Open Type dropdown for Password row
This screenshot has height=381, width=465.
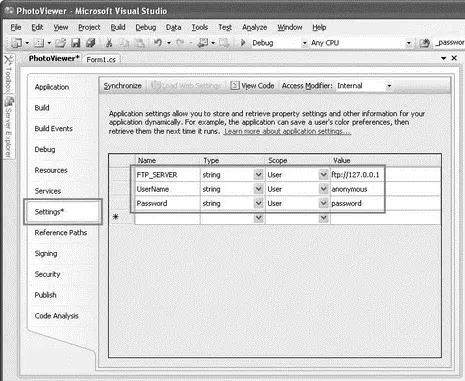(258, 203)
